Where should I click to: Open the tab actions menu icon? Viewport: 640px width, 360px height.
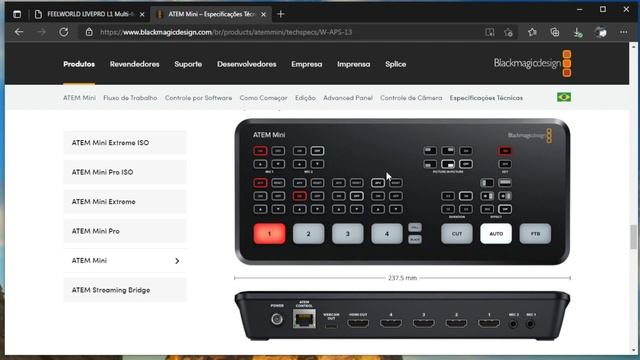tap(17, 14)
